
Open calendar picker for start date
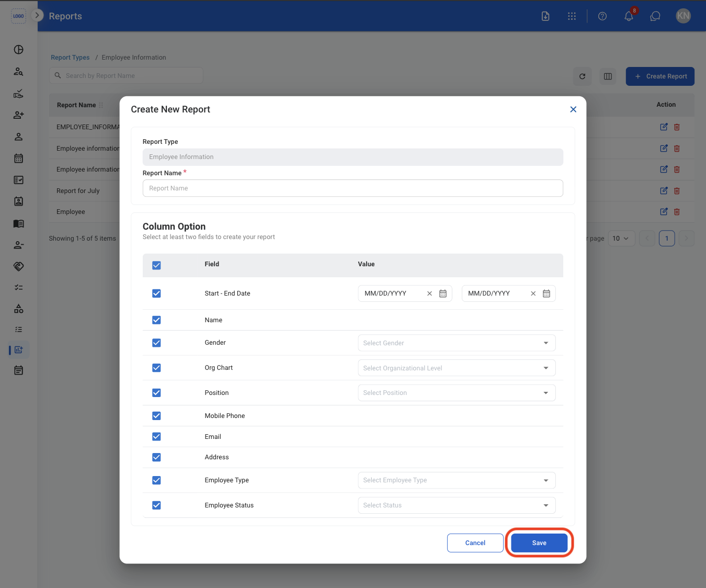point(443,293)
